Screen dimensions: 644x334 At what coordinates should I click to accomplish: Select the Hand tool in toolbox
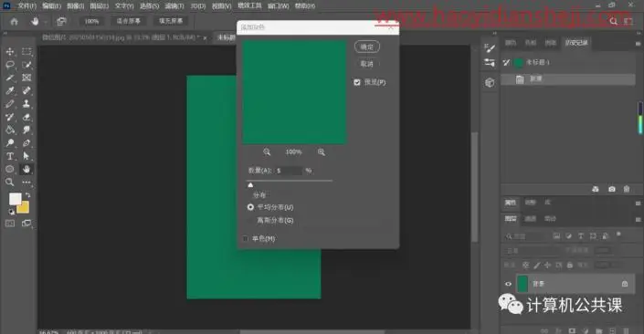click(26, 169)
